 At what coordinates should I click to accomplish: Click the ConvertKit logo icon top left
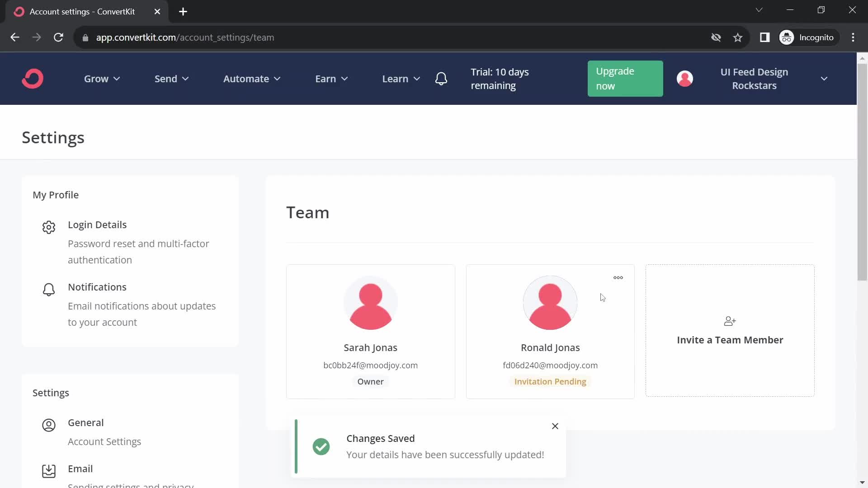tap(33, 78)
